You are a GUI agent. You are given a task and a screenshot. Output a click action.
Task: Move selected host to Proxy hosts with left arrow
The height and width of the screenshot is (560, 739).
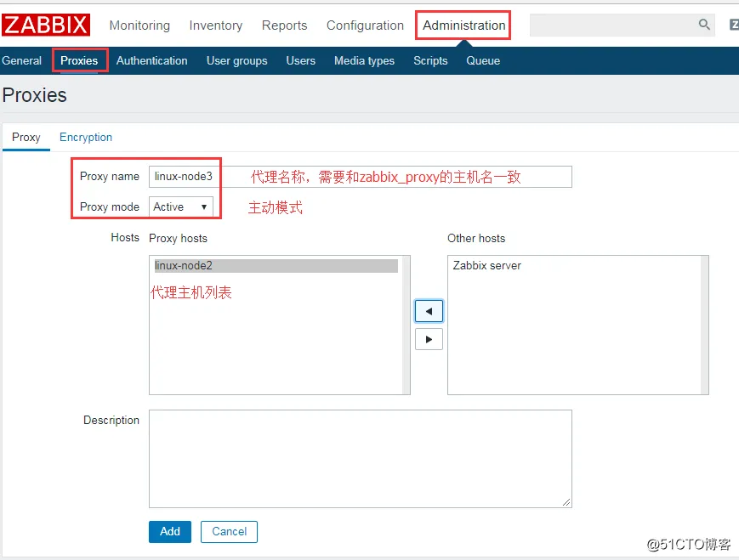[429, 311]
